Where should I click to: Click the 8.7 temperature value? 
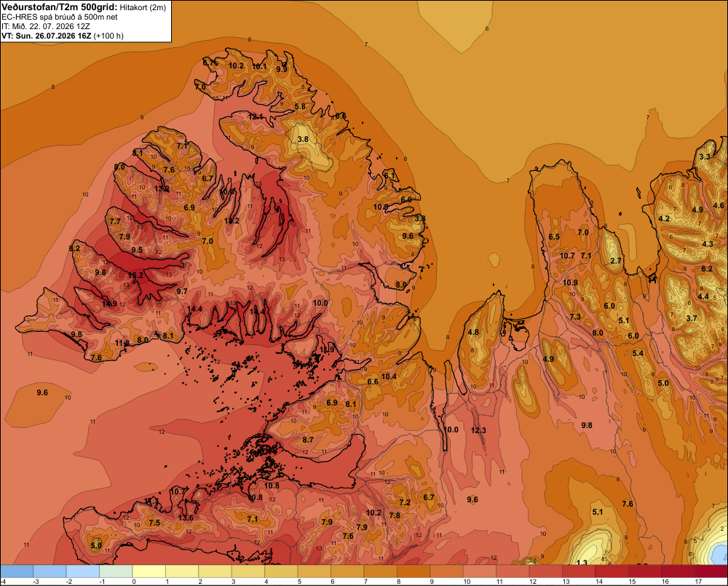tap(307, 440)
